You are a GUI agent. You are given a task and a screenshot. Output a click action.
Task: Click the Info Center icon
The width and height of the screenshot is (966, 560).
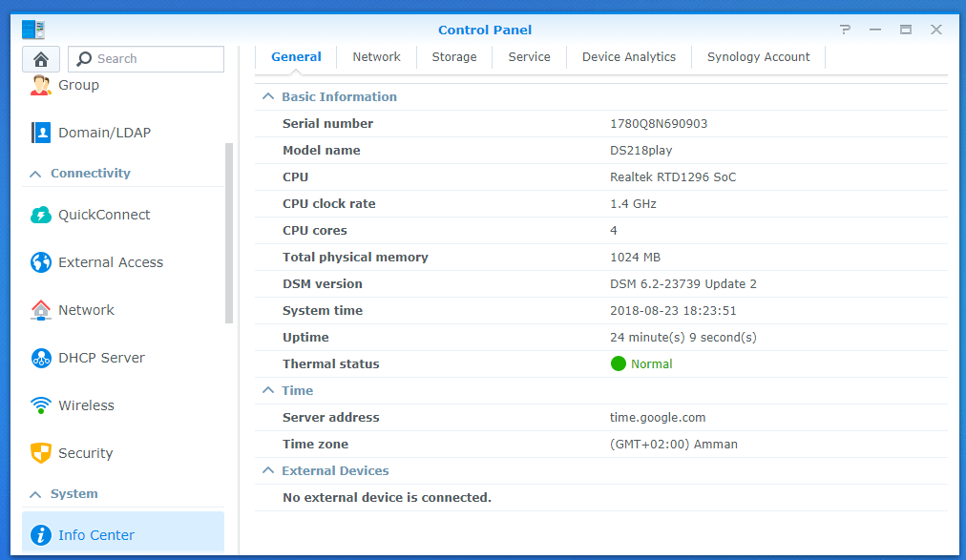(x=41, y=535)
